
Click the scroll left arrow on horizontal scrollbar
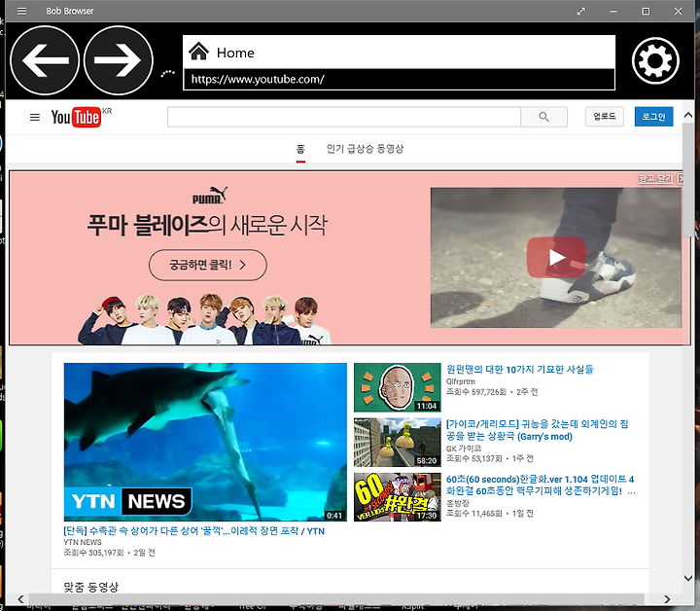tap(20, 599)
